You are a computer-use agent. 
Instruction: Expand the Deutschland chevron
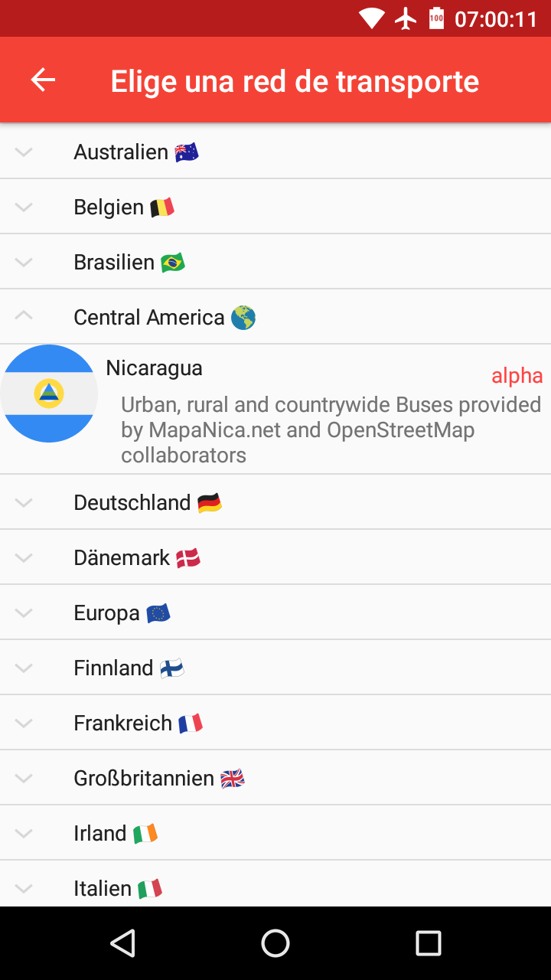pyautogui.click(x=24, y=502)
